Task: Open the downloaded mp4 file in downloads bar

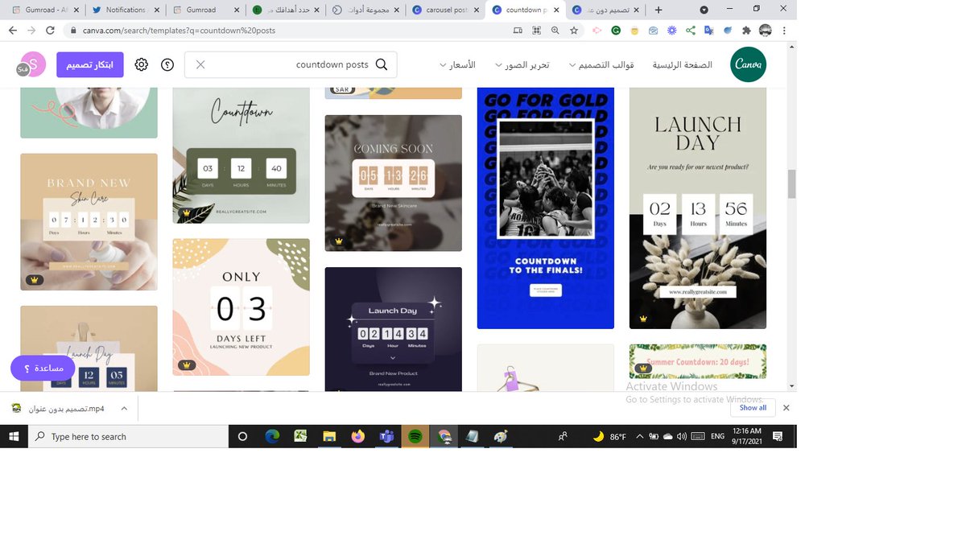Action: pos(58,408)
